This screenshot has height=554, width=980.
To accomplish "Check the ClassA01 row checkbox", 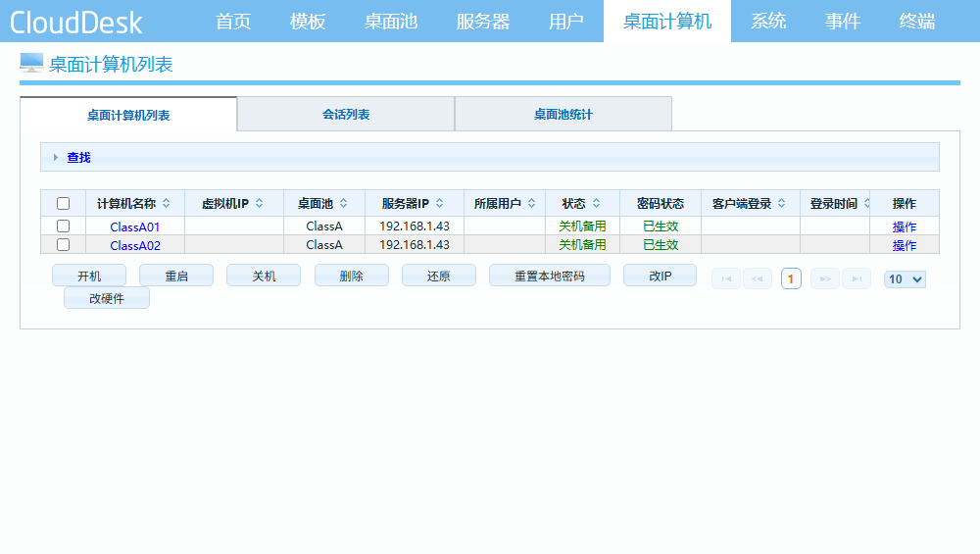I will pyautogui.click(x=63, y=226).
